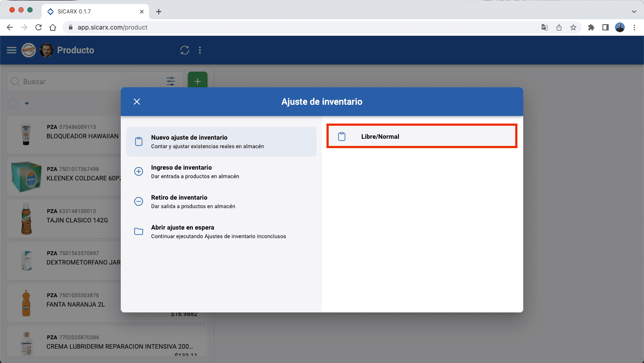Click the filter icon beside the search bar
The width and height of the screenshot is (644, 363).
pos(170,81)
